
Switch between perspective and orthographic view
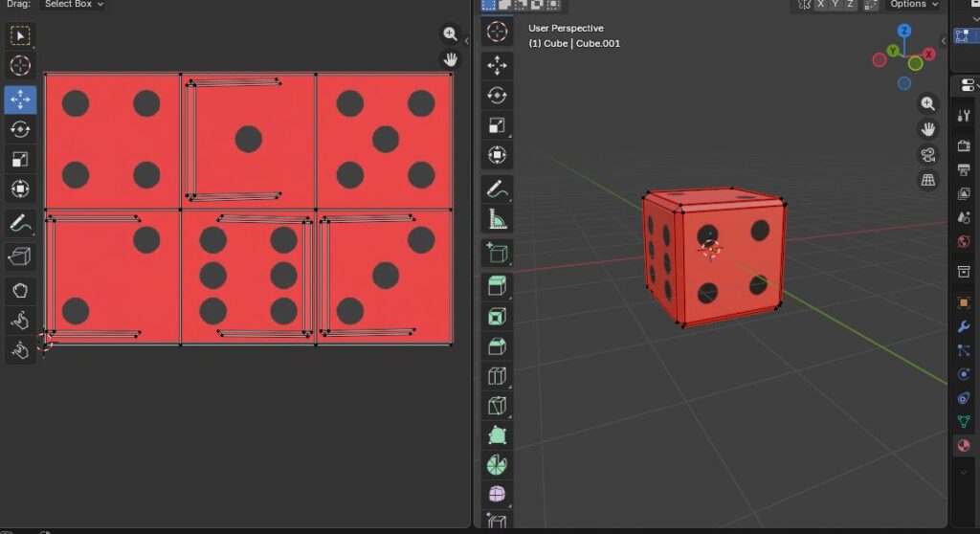coord(927,179)
